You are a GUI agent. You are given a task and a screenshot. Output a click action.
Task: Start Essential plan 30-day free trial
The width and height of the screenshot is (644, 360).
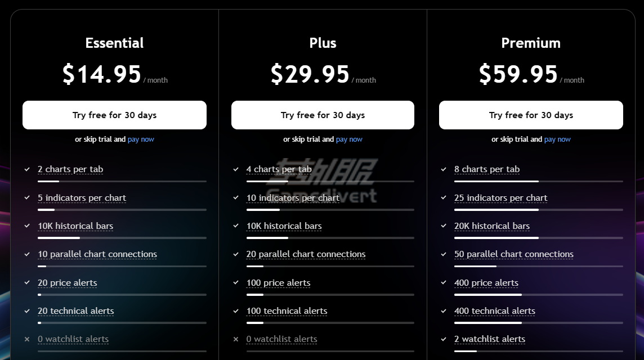pyautogui.click(x=115, y=115)
